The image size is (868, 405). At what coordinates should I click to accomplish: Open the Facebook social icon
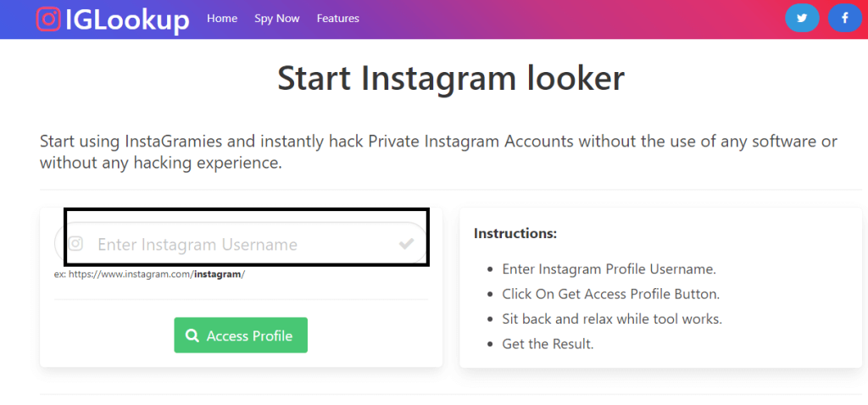[x=844, y=18]
